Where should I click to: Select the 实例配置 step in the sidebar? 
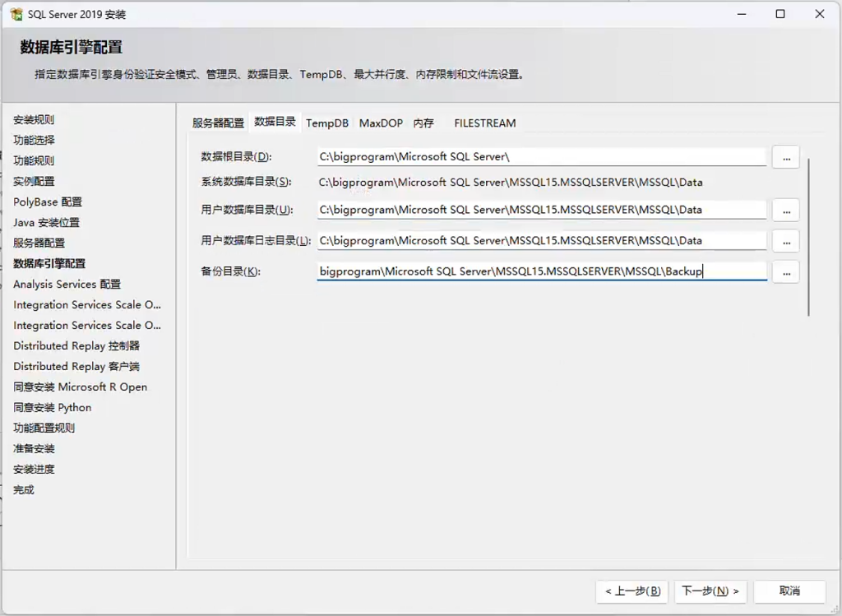(33, 182)
